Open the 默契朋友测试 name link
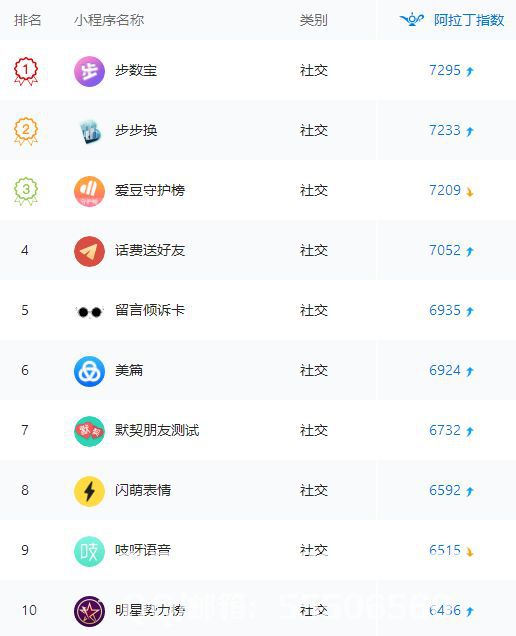This screenshot has height=636, width=516. click(x=157, y=430)
